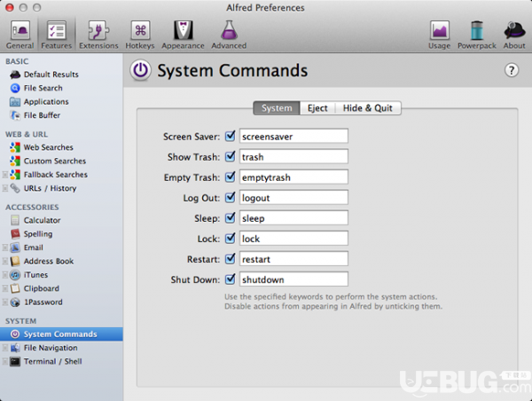Expand the Fallback Searches row
The image size is (532, 401).
(x=4, y=175)
